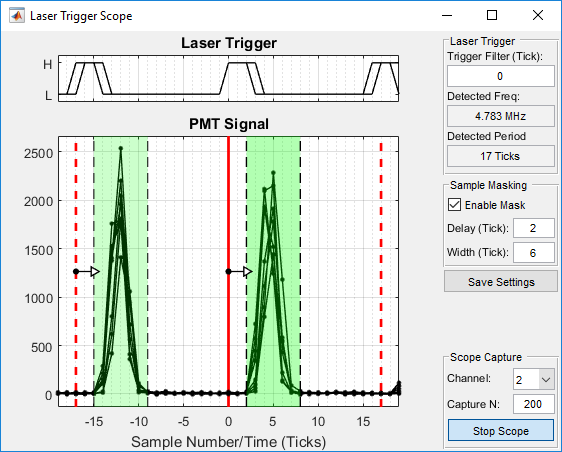Click the Capture N input field
562x452 pixels.
pyautogui.click(x=534, y=404)
